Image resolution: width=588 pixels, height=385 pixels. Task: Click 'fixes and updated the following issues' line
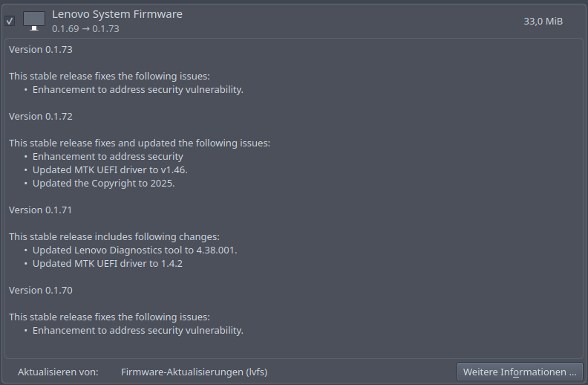139,143
